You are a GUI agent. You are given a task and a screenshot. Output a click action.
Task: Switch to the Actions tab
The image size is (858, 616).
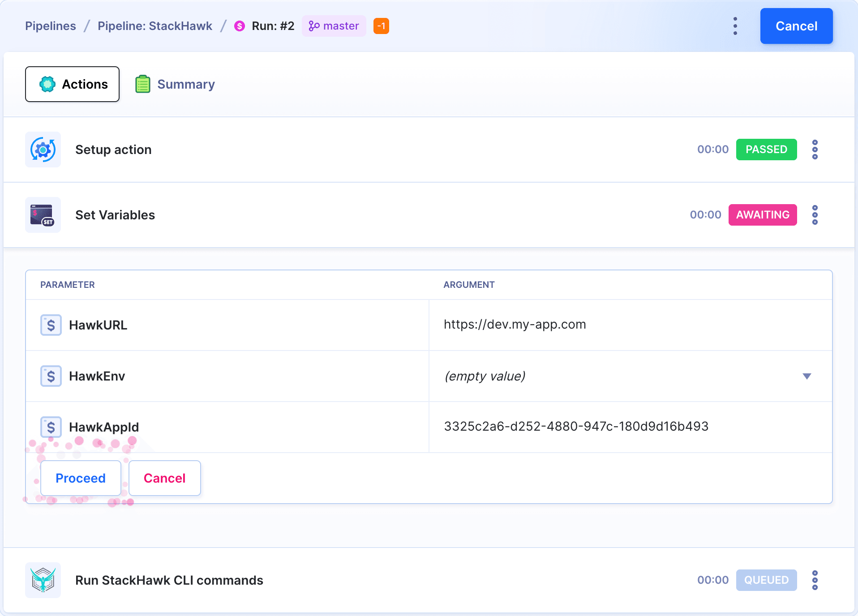click(x=72, y=84)
